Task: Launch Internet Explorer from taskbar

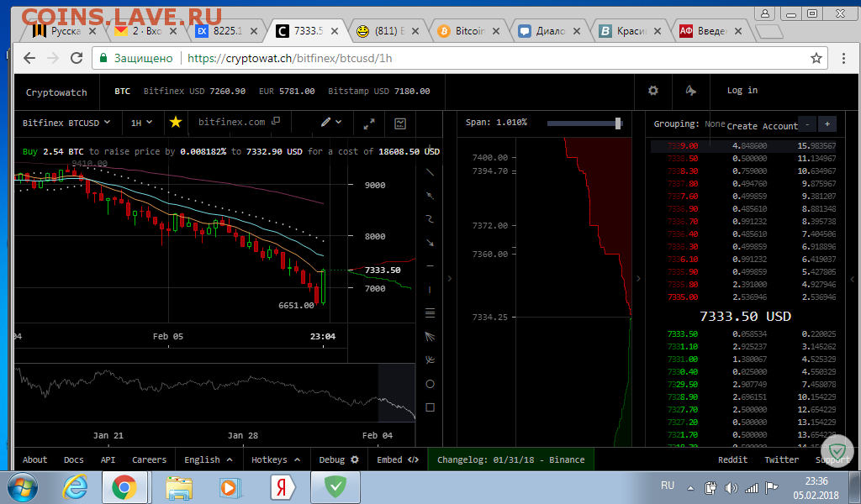Action: pyautogui.click(x=75, y=487)
